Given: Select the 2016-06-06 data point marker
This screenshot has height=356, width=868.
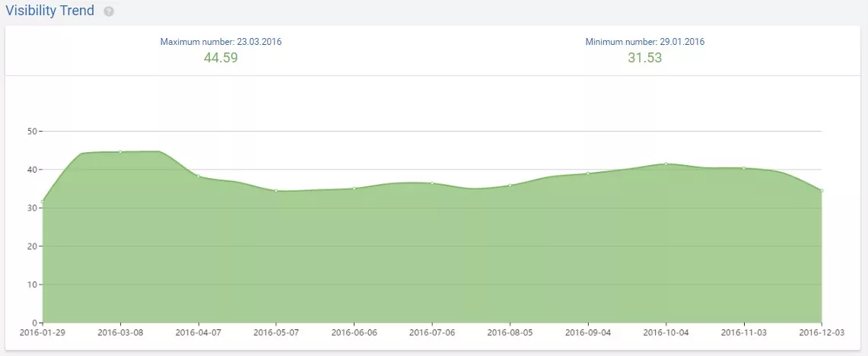Looking at the screenshot, I should [355, 188].
